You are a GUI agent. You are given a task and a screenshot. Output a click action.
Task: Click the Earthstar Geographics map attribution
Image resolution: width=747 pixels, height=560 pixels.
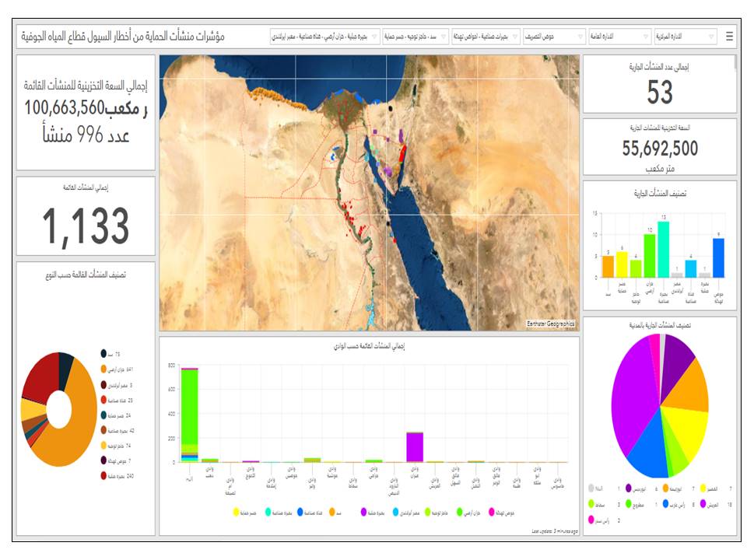pyautogui.click(x=552, y=321)
